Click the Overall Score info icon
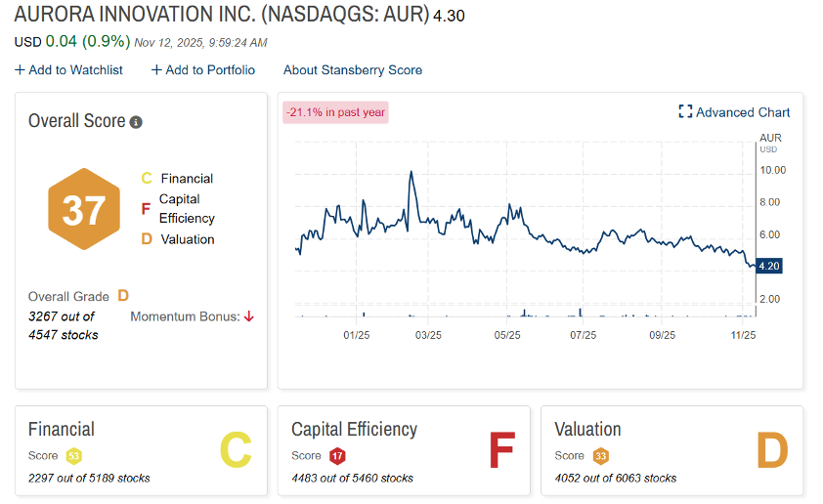The height and width of the screenshot is (504, 823). click(136, 122)
